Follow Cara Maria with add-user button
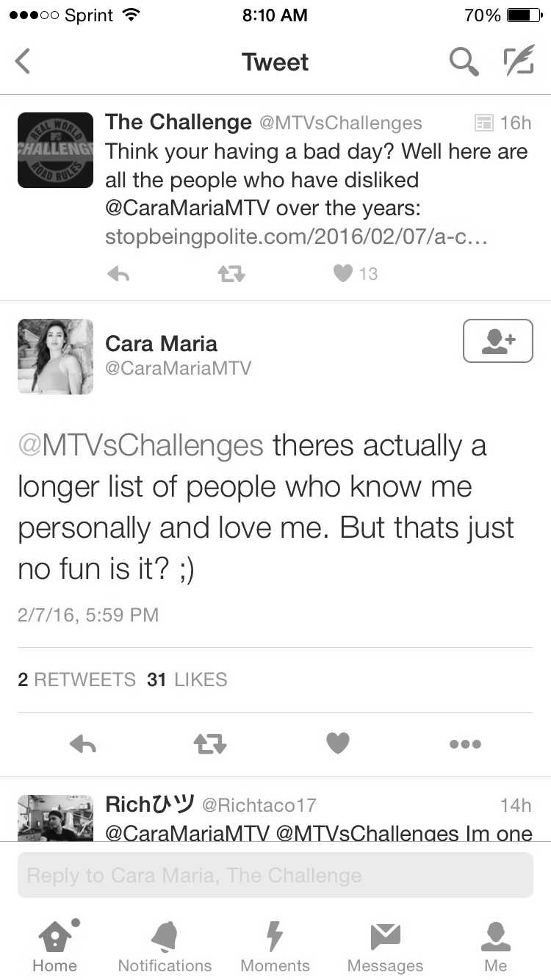Screen dimensions: 551x980 [x=498, y=341]
